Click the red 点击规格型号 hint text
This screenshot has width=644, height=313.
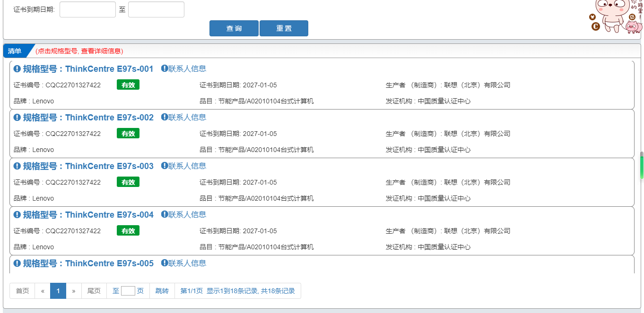pos(79,51)
